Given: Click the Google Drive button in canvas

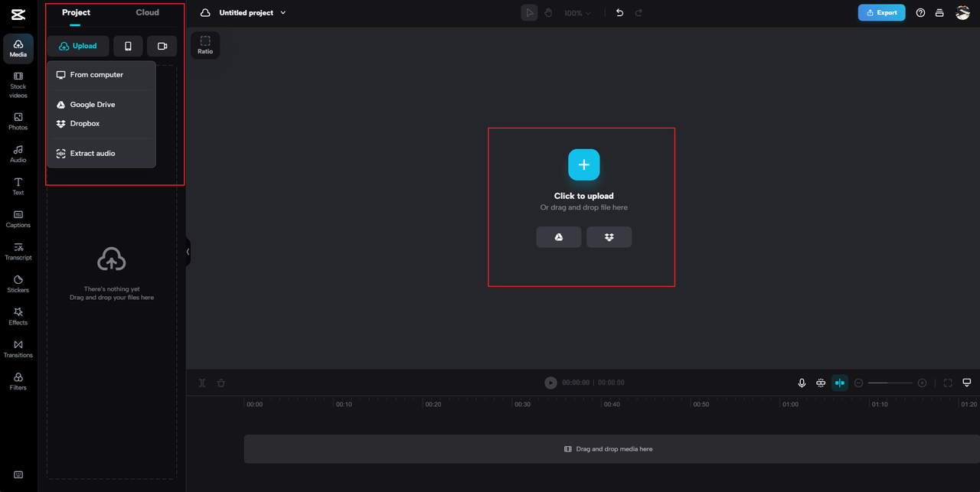Looking at the screenshot, I should click(x=559, y=237).
